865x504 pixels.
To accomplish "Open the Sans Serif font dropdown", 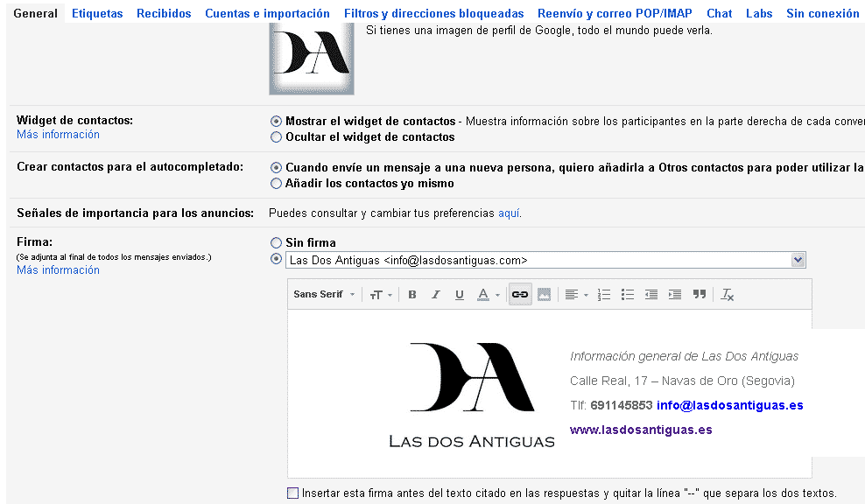I will 324,295.
